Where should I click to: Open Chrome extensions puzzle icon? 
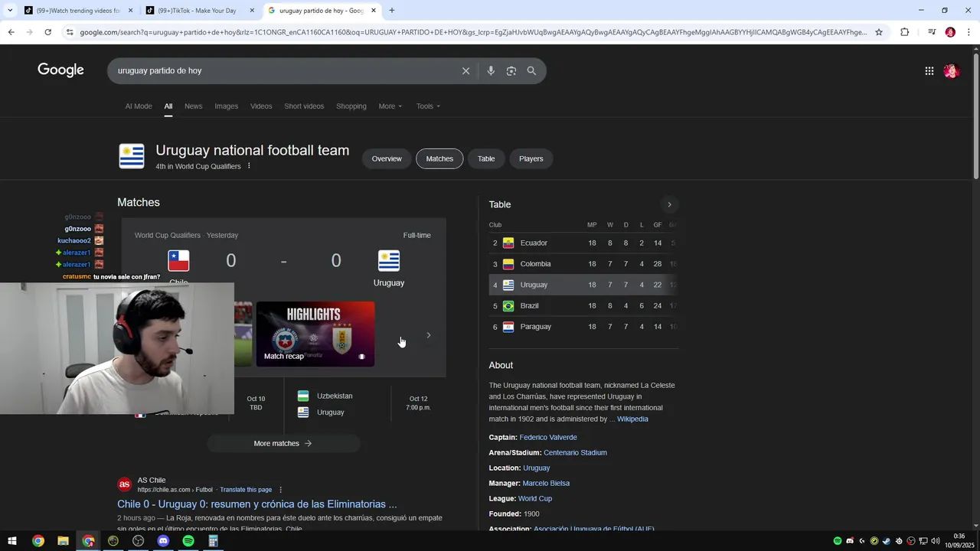click(904, 32)
